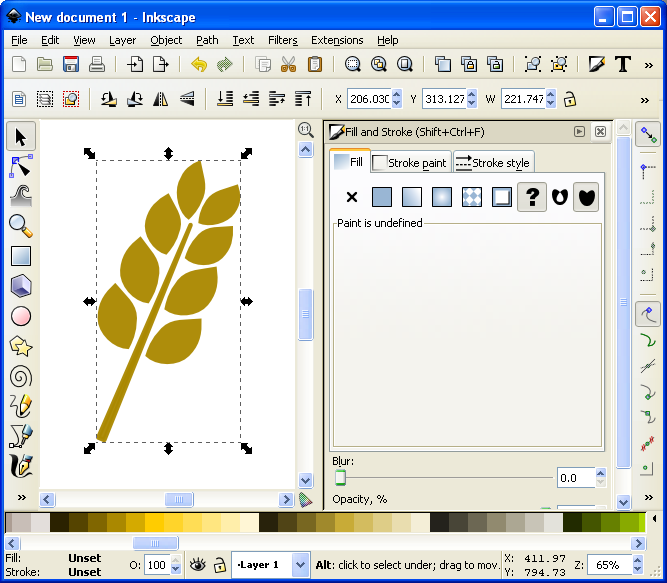The image size is (667, 583).
Task: Activate the Spiral tool
Action: (21, 376)
